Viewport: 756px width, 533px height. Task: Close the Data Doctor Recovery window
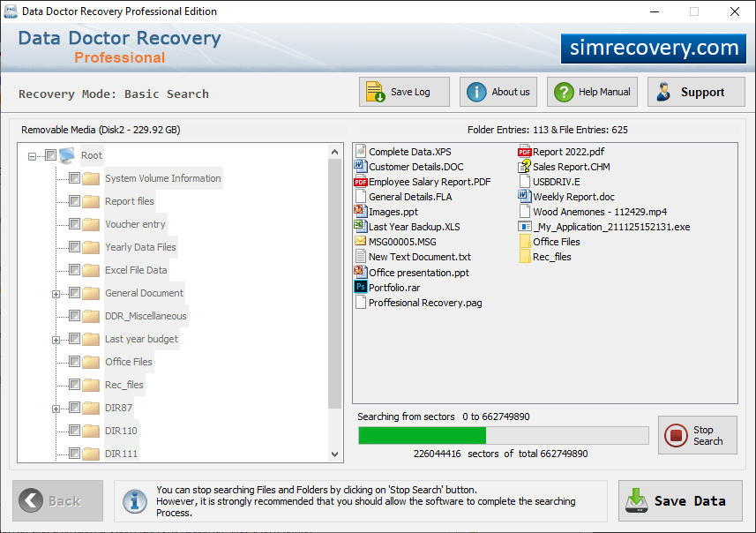click(734, 11)
